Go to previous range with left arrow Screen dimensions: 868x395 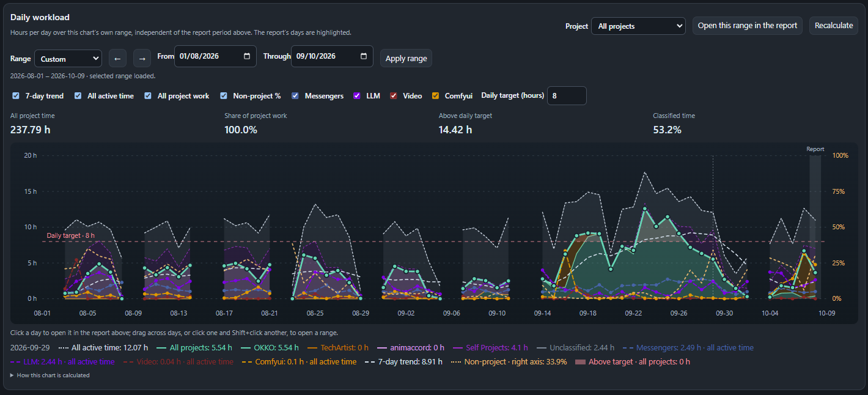click(117, 58)
